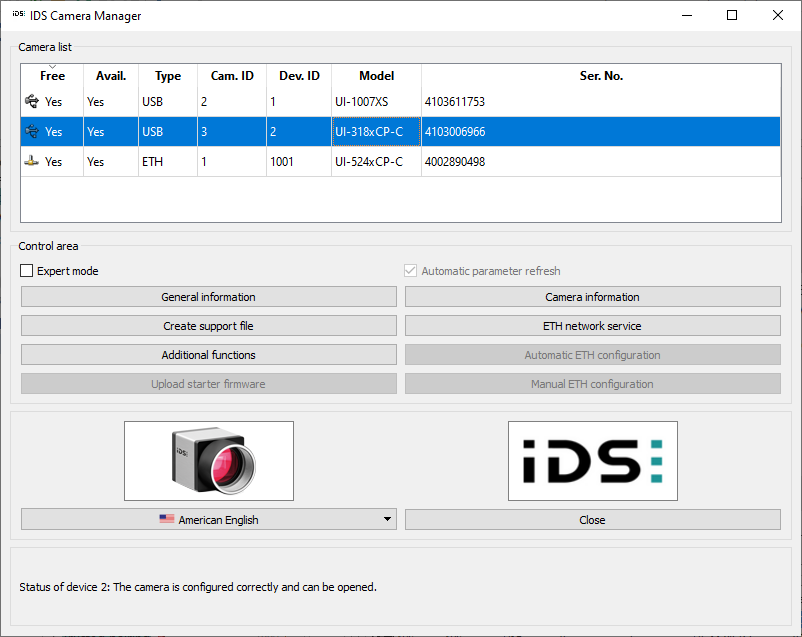Click Cam. ID cell of UI-1007XS row
This screenshot has height=637, width=802.
tap(232, 102)
